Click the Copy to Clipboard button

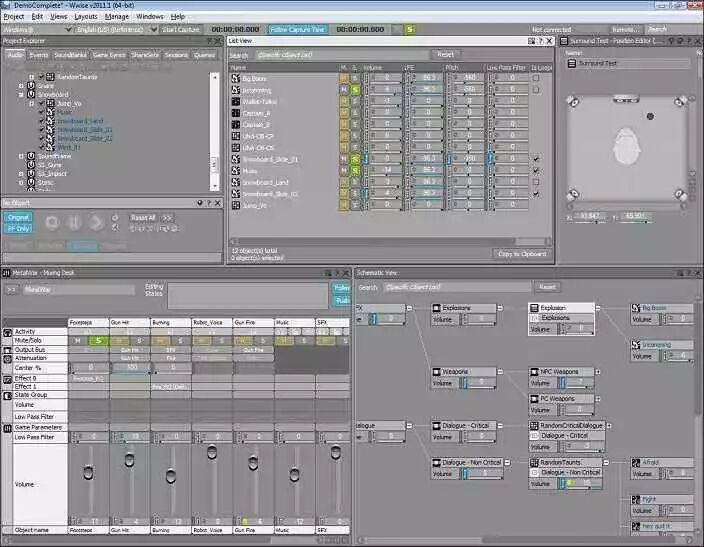(522, 254)
